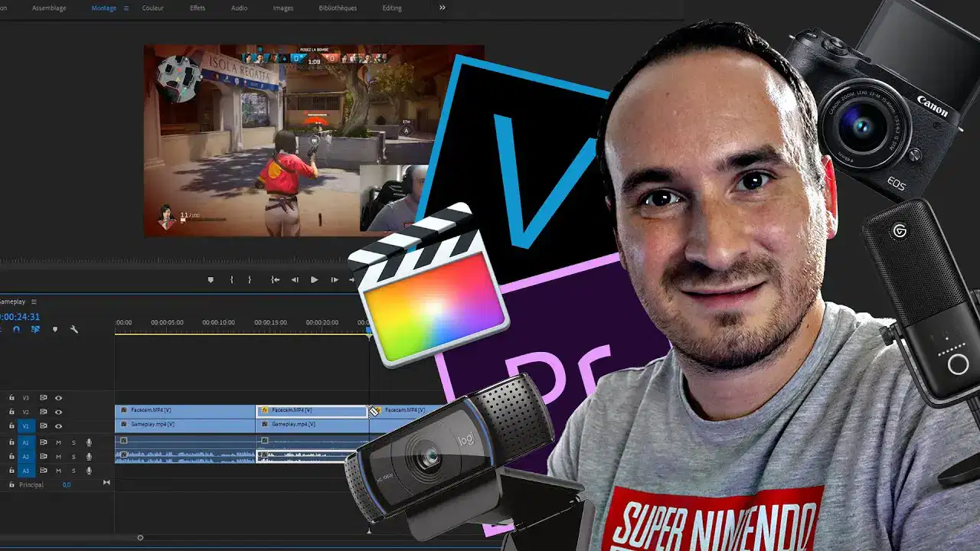
Task: Enable voice-over record on A3
Action: (x=89, y=471)
